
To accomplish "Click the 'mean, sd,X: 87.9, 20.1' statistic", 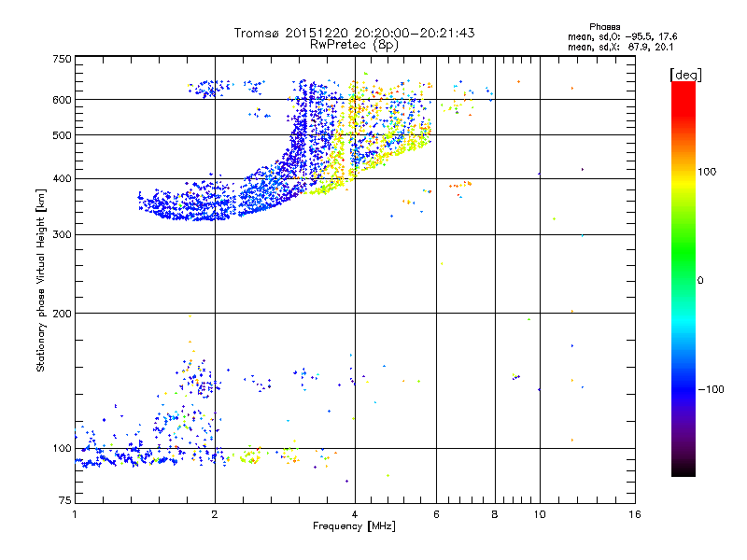I will (620, 47).
